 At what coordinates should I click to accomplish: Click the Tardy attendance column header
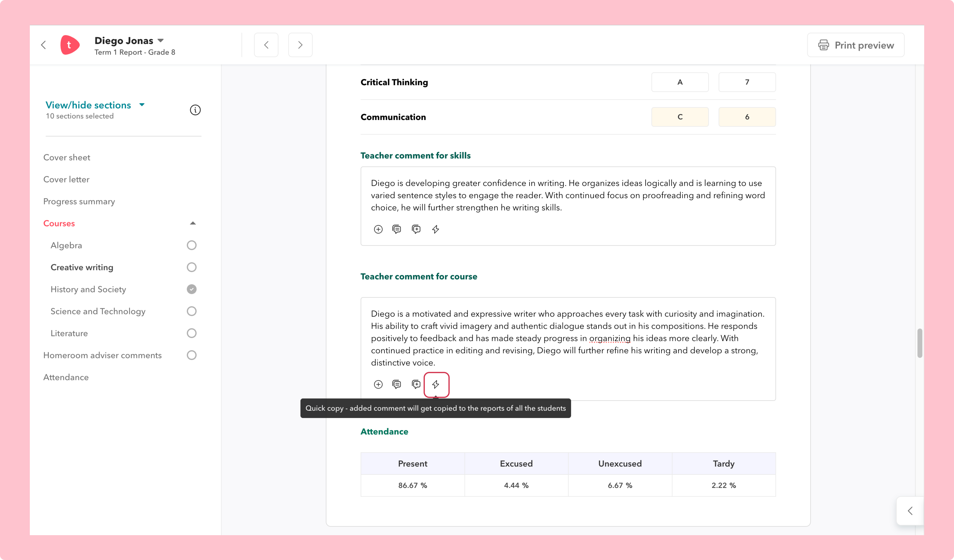pyautogui.click(x=724, y=463)
